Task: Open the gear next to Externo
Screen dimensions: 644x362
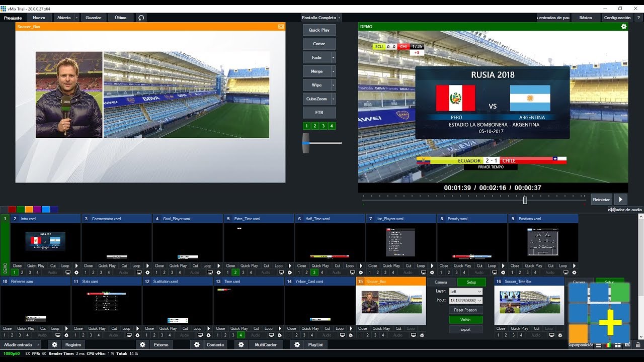Action: pyautogui.click(x=143, y=344)
